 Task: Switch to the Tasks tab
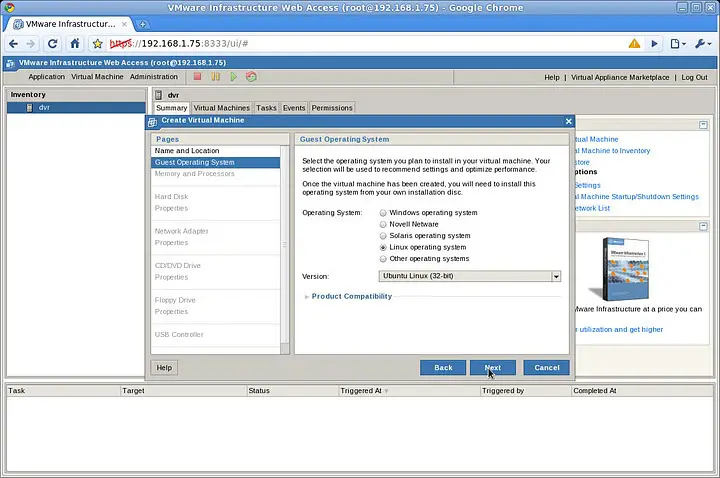click(x=266, y=108)
